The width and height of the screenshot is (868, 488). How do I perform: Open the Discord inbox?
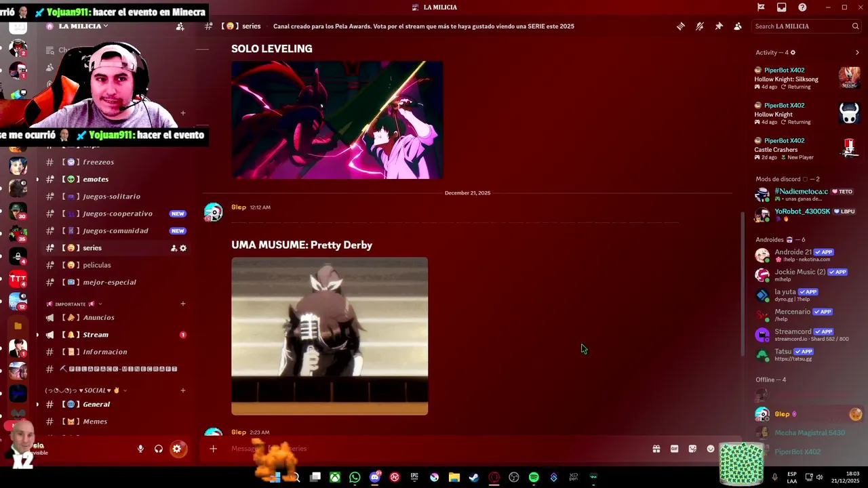click(782, 7)
